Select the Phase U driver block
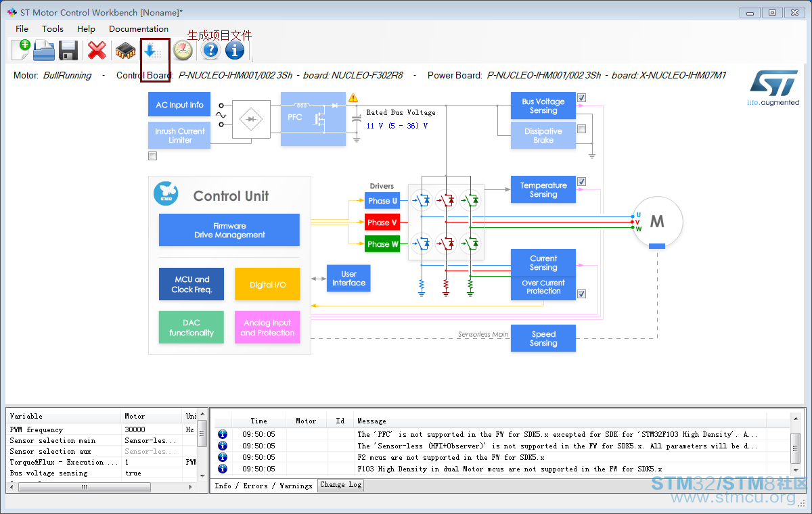 click(382, 200)
